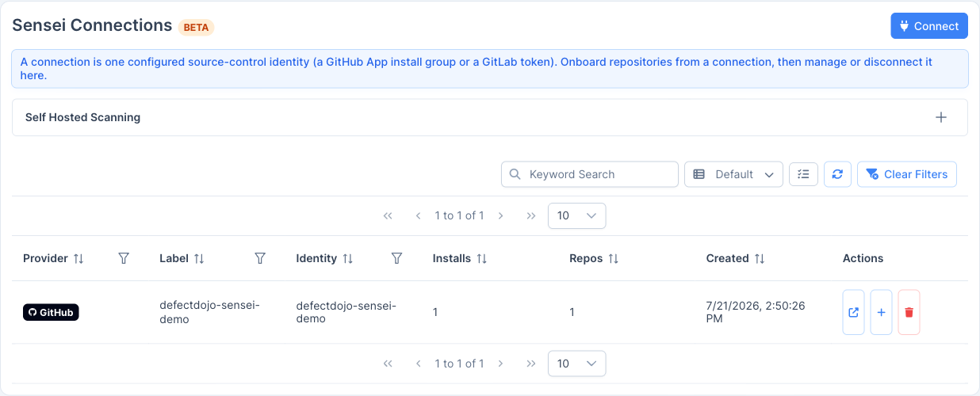Open the Default view dropdown
980x396 pixels.
point(733,174)
